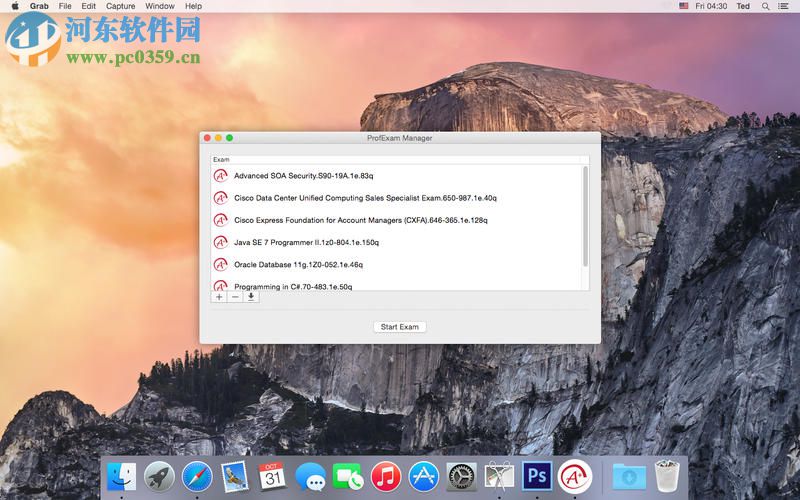Image resolution: width=800 pixels, height=500 pixels.
Task: Launch Safari from the Dock
Action: (x=197, y=477)
